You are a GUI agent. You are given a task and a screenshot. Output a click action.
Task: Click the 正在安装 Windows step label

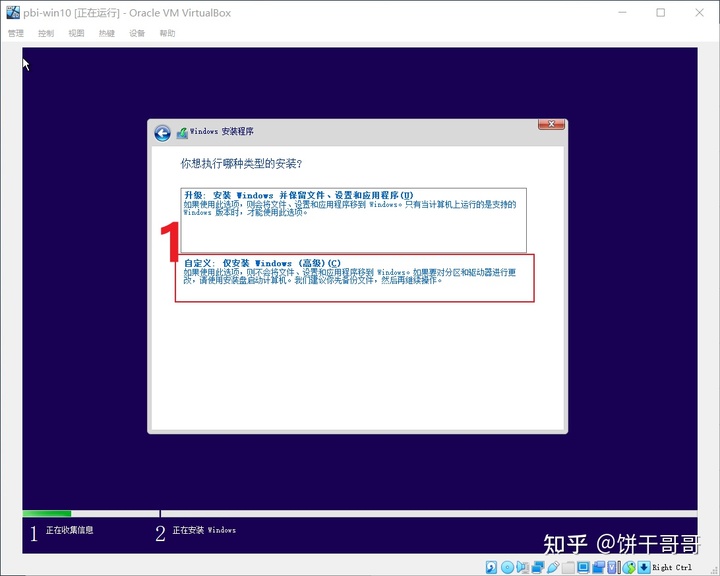click(x=204, y=530)
